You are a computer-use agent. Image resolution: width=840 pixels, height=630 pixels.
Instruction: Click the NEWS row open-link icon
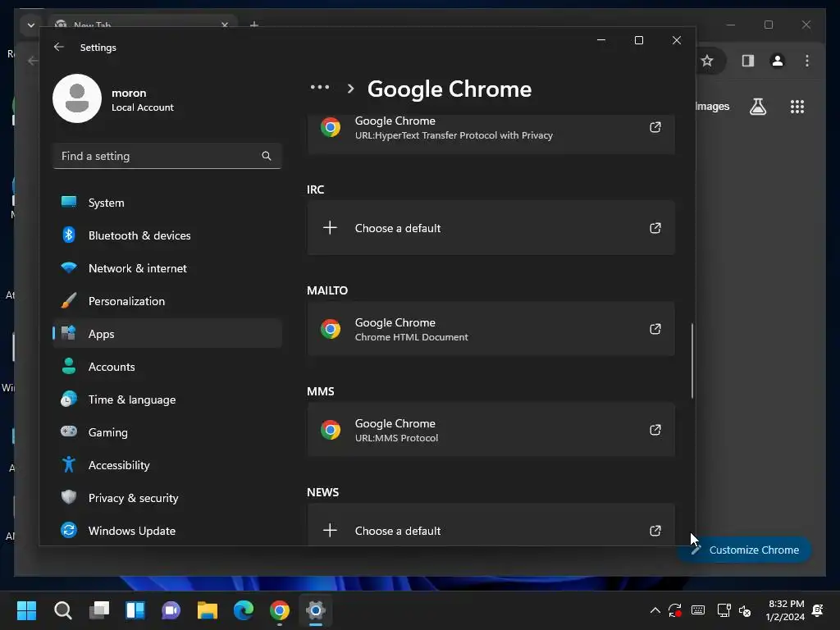(655, 531)
